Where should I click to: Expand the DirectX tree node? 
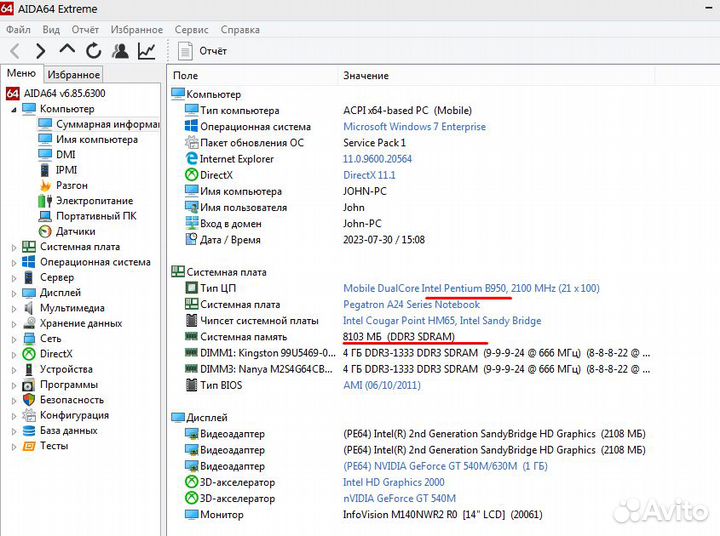click(14, 355)
